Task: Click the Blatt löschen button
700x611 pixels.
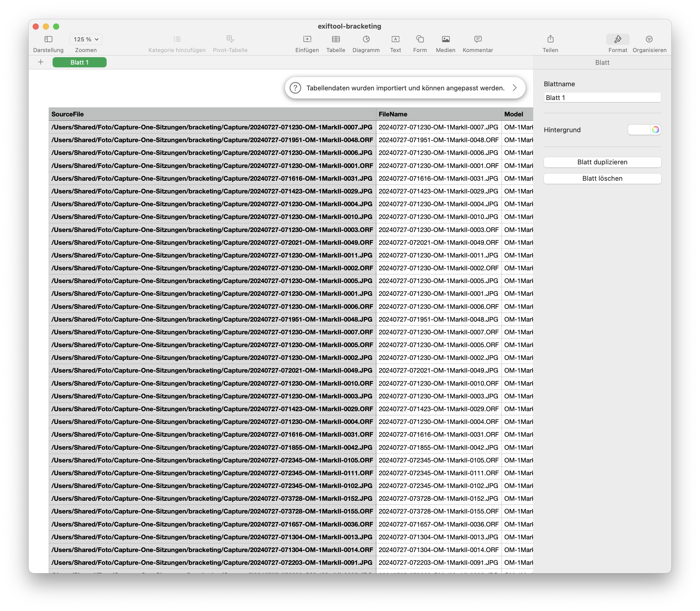Action: (x=602, y=179)
